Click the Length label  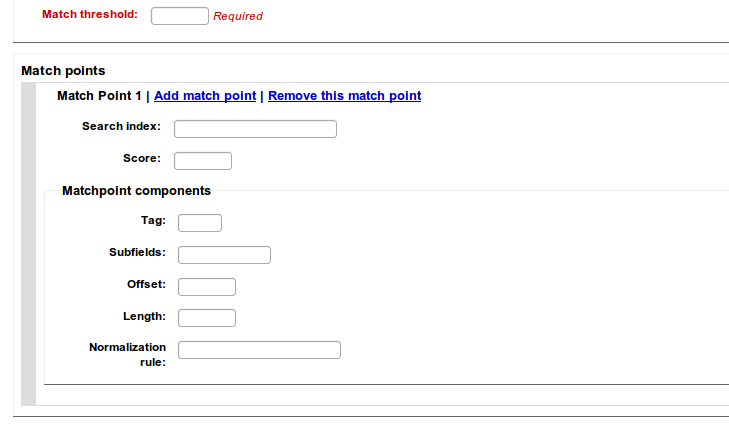[144, 316]
